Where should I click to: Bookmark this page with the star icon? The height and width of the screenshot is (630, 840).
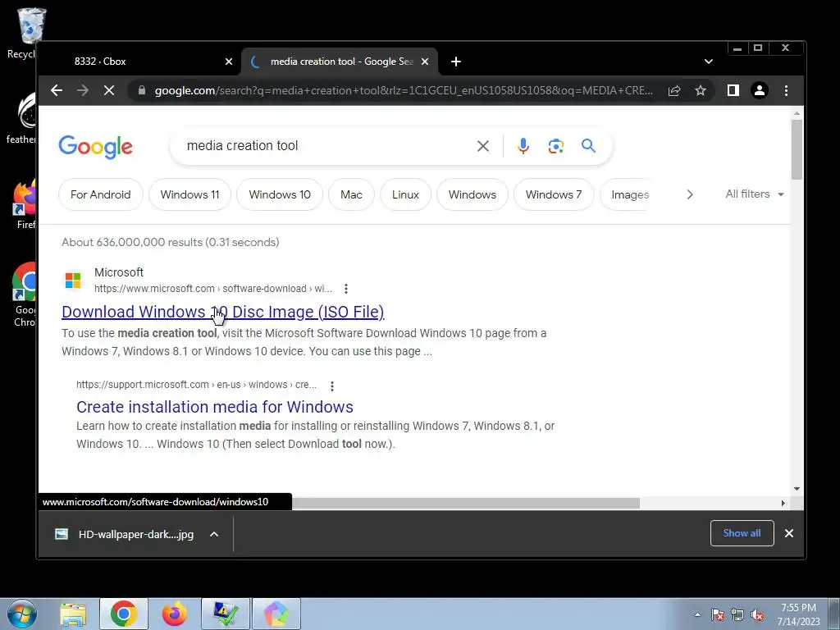coord(701,90)
